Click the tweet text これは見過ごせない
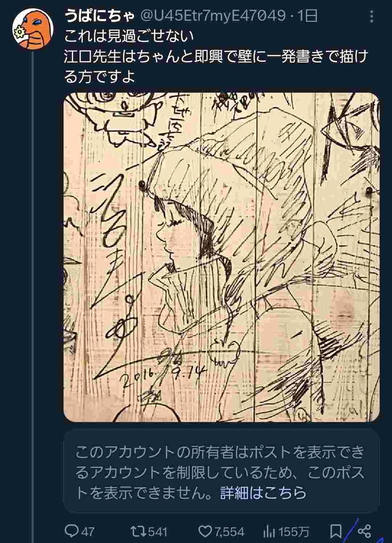 (x=129, y=36)
